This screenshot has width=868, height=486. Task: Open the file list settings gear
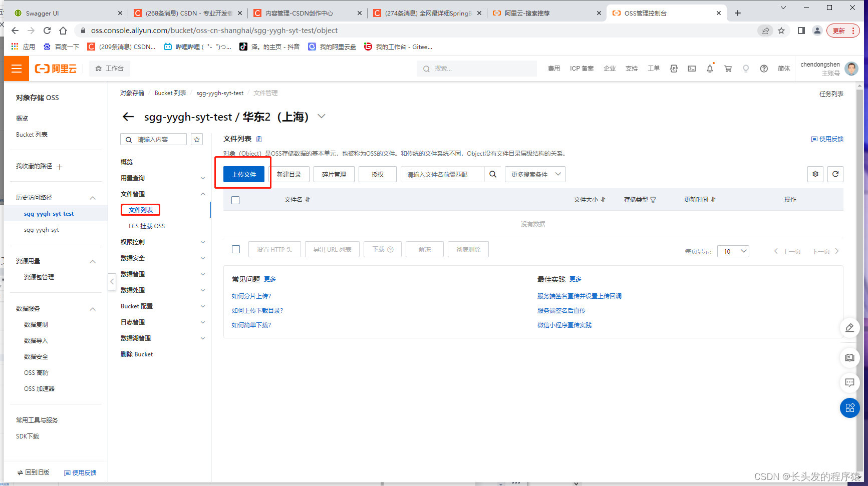(815, 174)
